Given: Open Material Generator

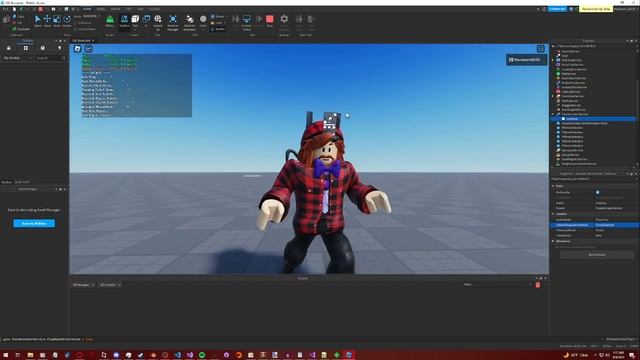Looking at the screenshot, I should pyautogui.click(x=189, y=22).
